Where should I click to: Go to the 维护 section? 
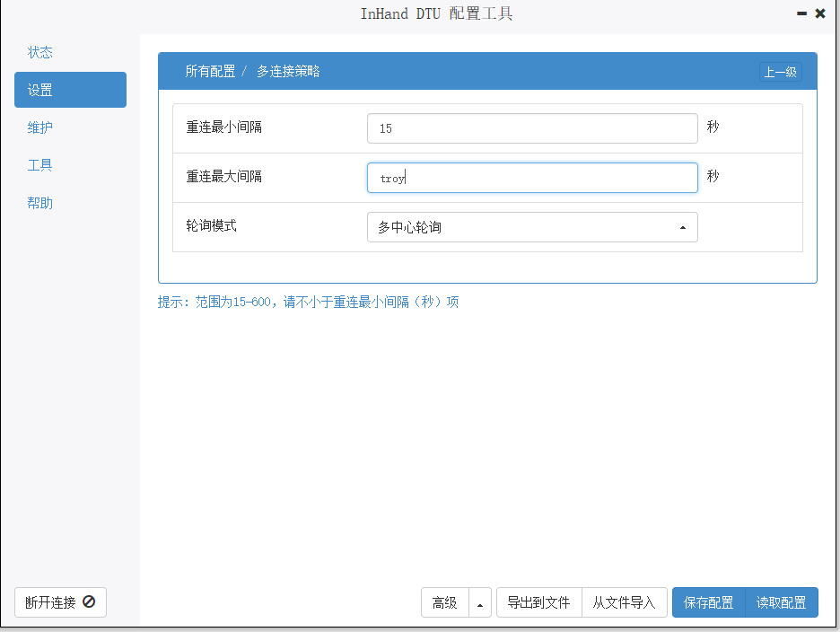pyautogui.click(x=40, y=127)
